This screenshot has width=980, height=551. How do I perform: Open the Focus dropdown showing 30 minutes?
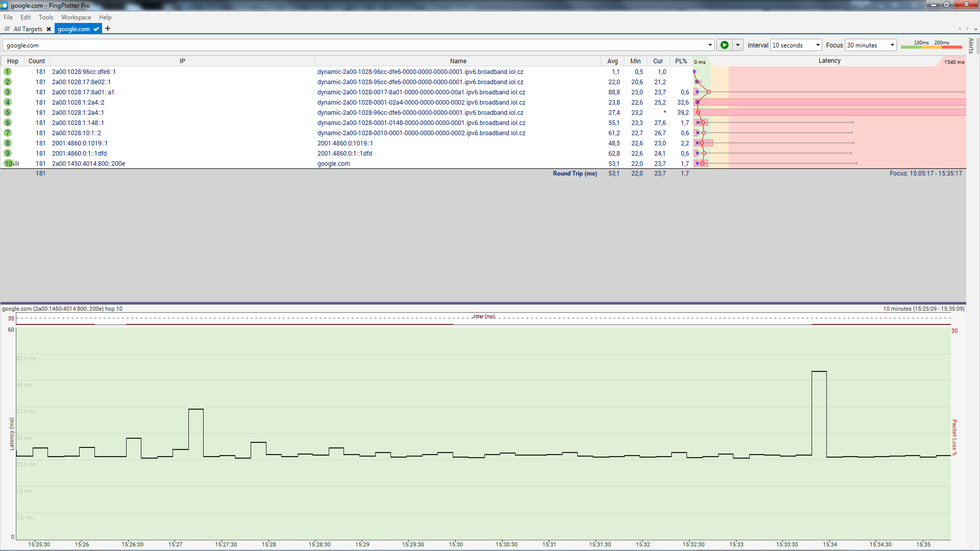tap(870, 45)
